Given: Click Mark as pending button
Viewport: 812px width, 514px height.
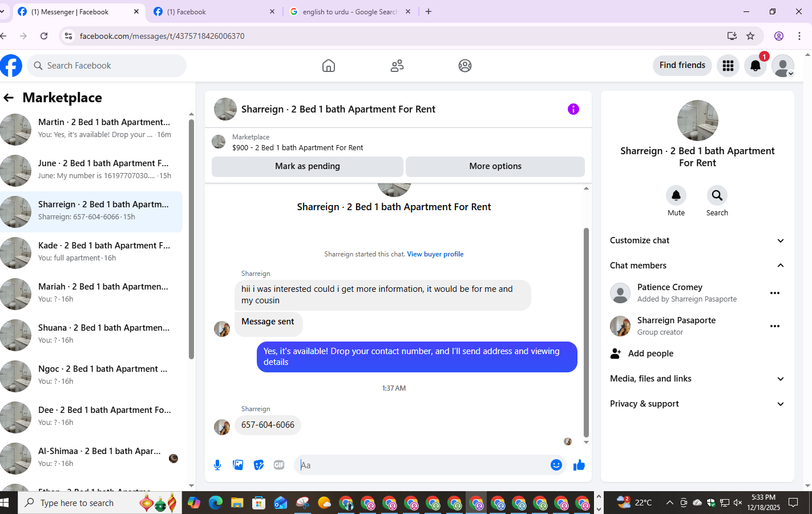Looking at the screenshot, I should 308,166.
